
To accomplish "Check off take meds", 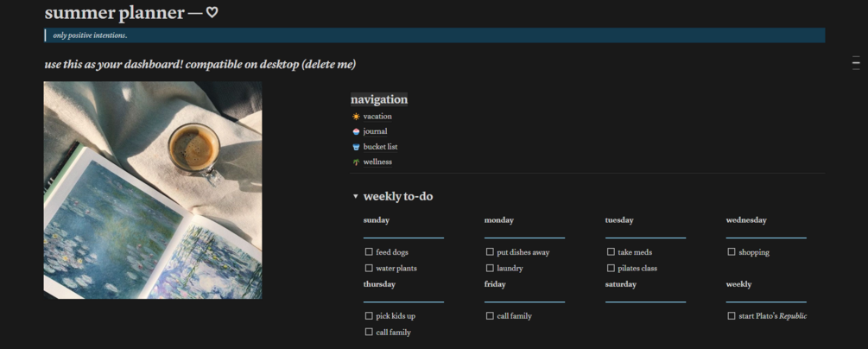I will point(611,251).
